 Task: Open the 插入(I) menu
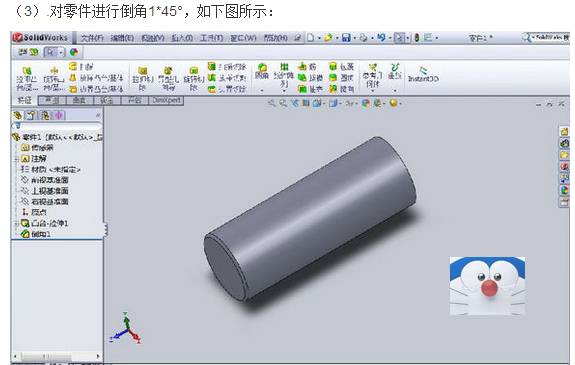(182, 38)
